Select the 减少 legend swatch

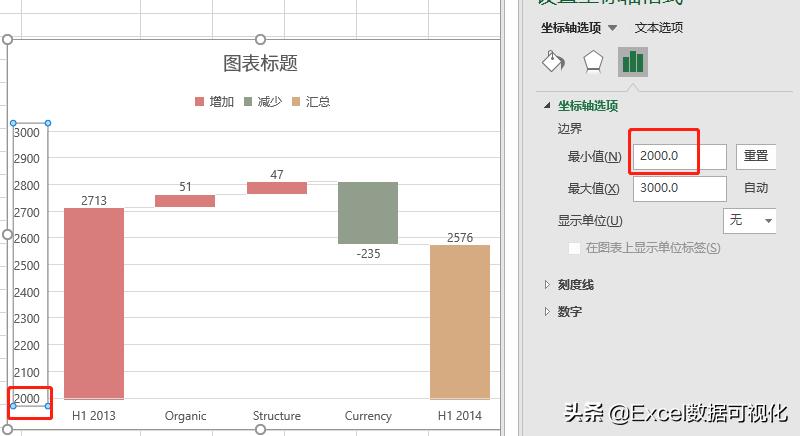click(x=248, y=101)
